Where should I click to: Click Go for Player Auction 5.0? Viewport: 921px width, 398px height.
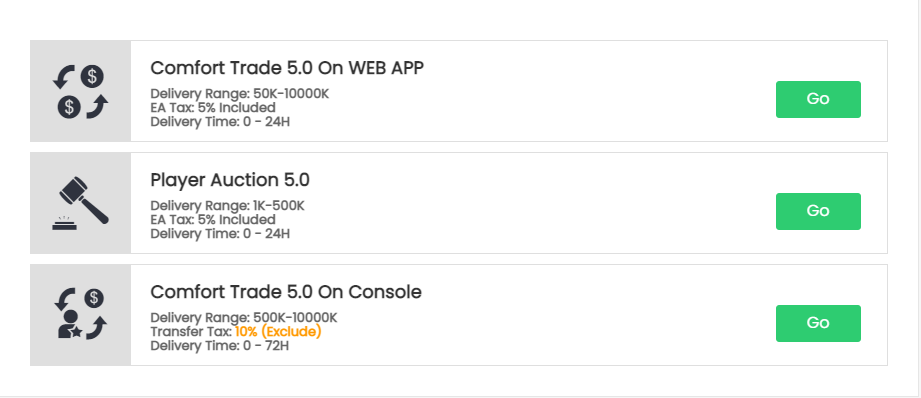pos(818,211)
